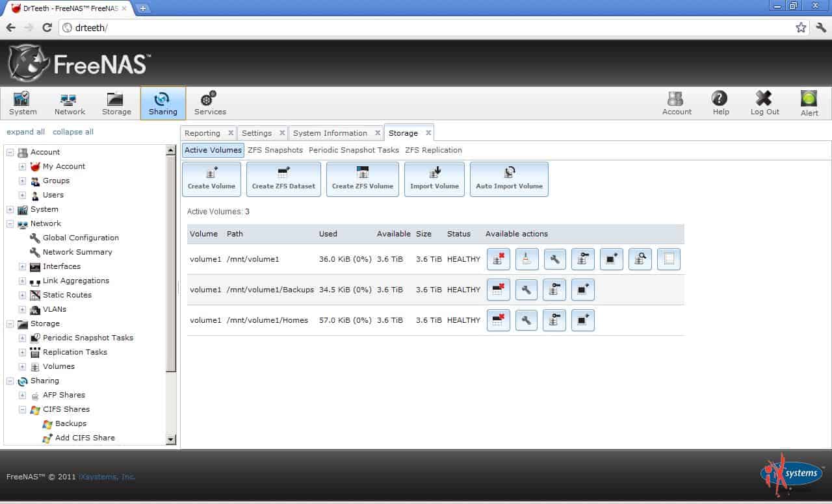Switch to the Settings tab

coord(257,133)
